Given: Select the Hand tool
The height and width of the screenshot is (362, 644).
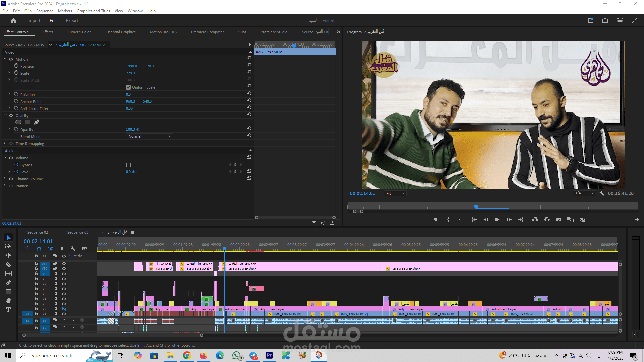Looking at the screenshot, I should [8, 301].
